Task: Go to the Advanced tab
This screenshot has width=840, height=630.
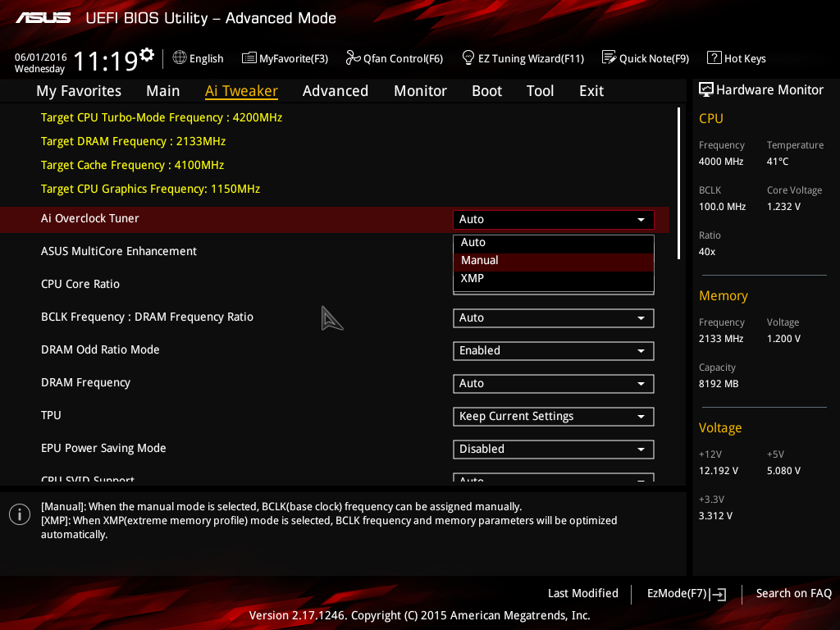Action: click(x=336, y=91)
